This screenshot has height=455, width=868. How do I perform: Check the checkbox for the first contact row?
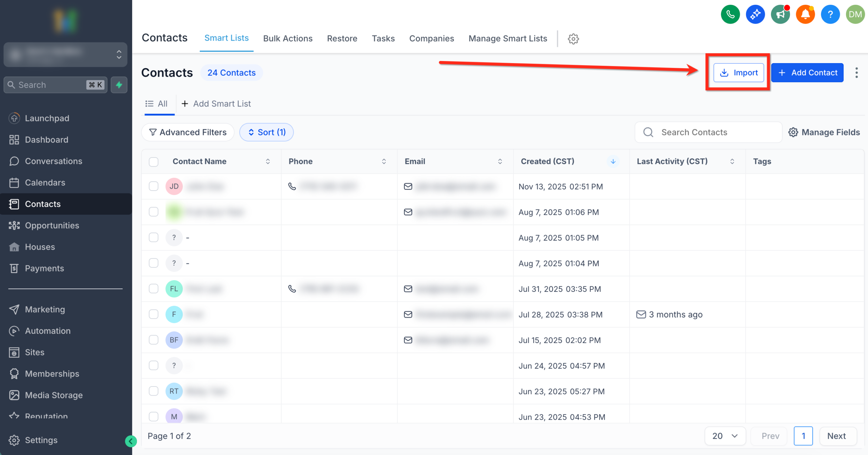coord(153,186)
